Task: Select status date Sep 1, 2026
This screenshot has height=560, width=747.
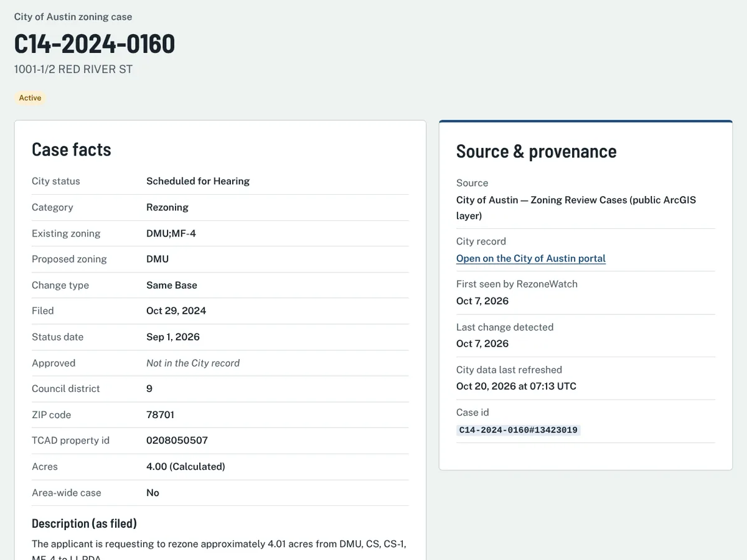Action: pos(173,337)
